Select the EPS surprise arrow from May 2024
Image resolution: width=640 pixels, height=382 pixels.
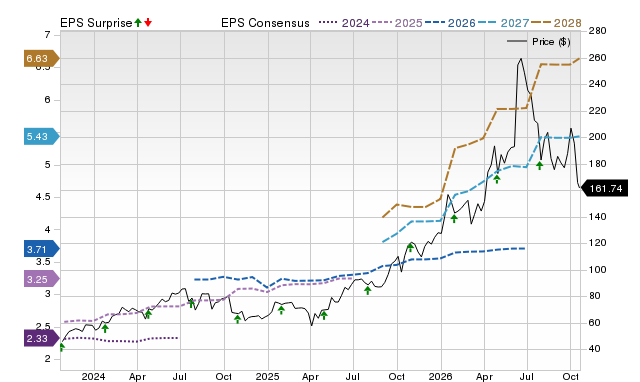tap(148, 314)
